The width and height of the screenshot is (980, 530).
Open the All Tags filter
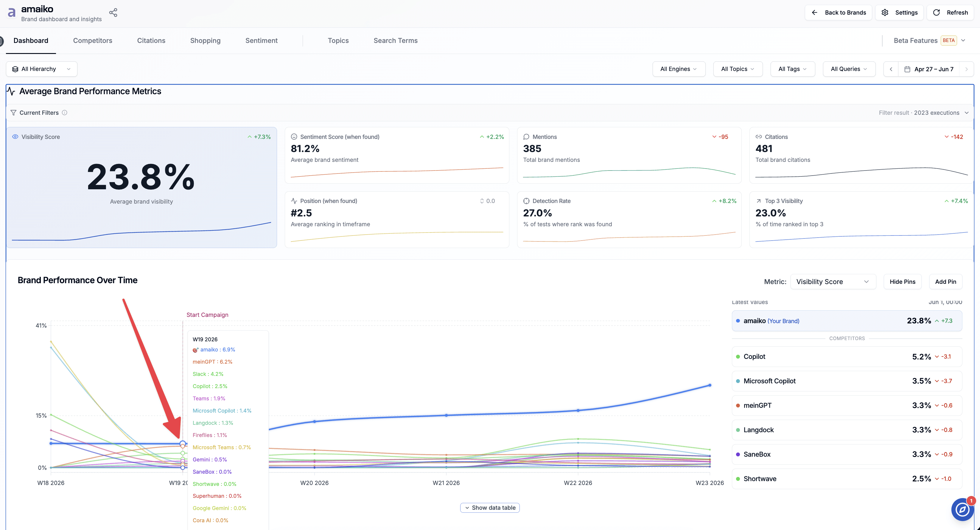[x=792, y=69]
